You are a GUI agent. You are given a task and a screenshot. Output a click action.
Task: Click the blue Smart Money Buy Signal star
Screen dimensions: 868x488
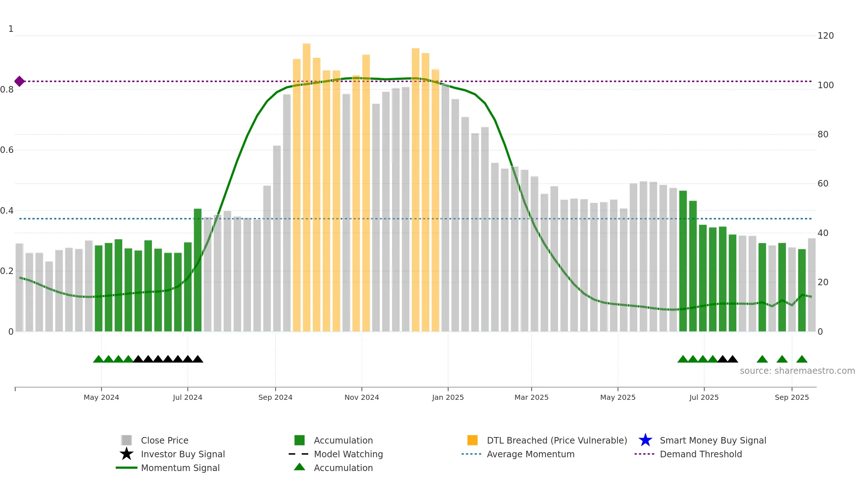(x=645, y=440)
